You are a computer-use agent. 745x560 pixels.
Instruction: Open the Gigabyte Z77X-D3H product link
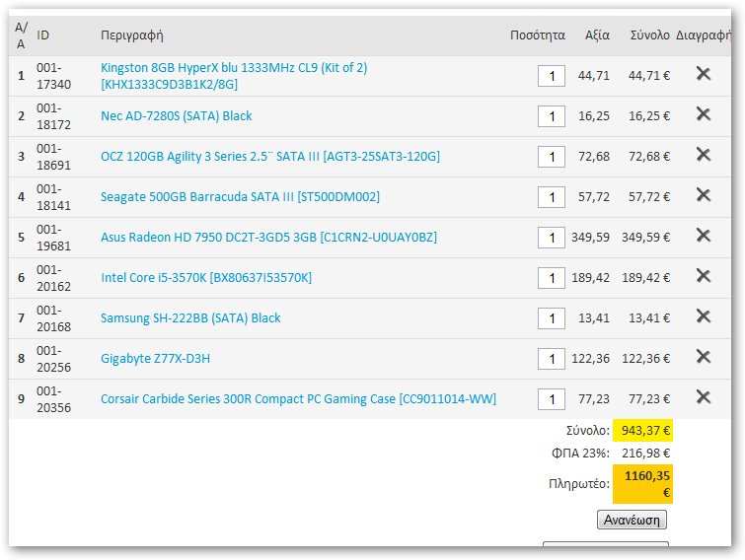155,358
